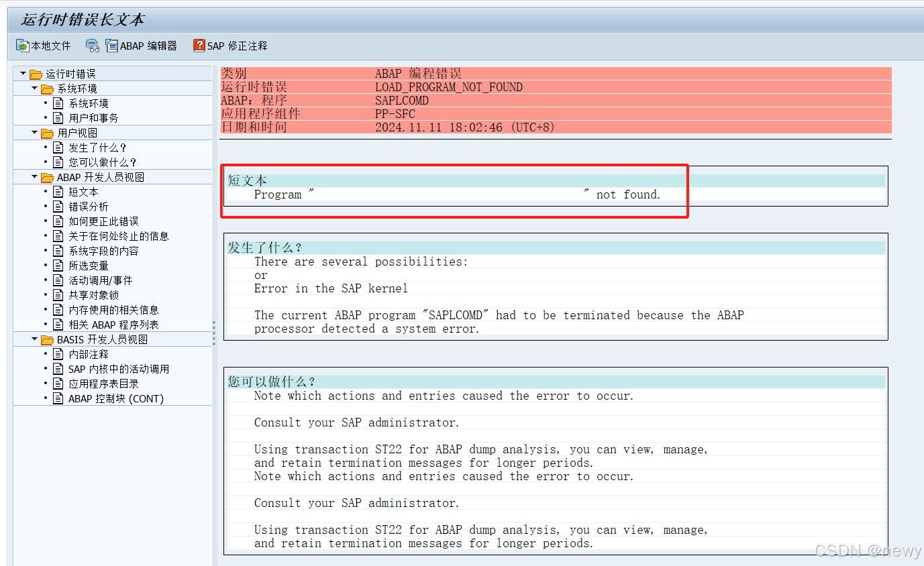Open 相关 ABAP 程序列表 tree node
The width and height of the screenshot is (924, 566).
click(x=114, y=325)
